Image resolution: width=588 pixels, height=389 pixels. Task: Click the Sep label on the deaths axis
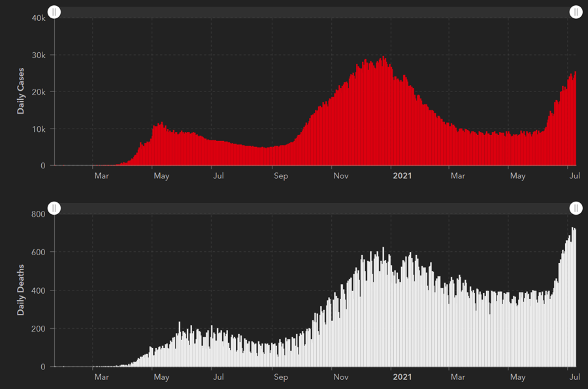280,377
